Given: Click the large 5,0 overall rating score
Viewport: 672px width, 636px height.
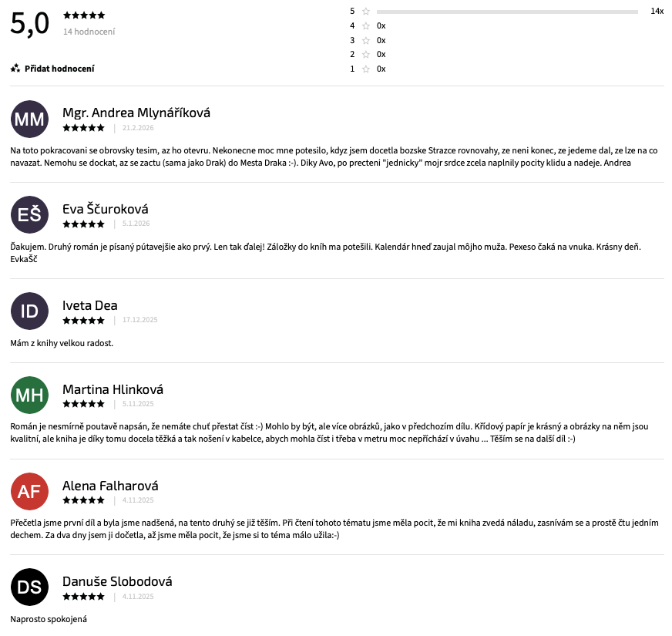Looking at the screenshot, I should click(x=29, y=24).
